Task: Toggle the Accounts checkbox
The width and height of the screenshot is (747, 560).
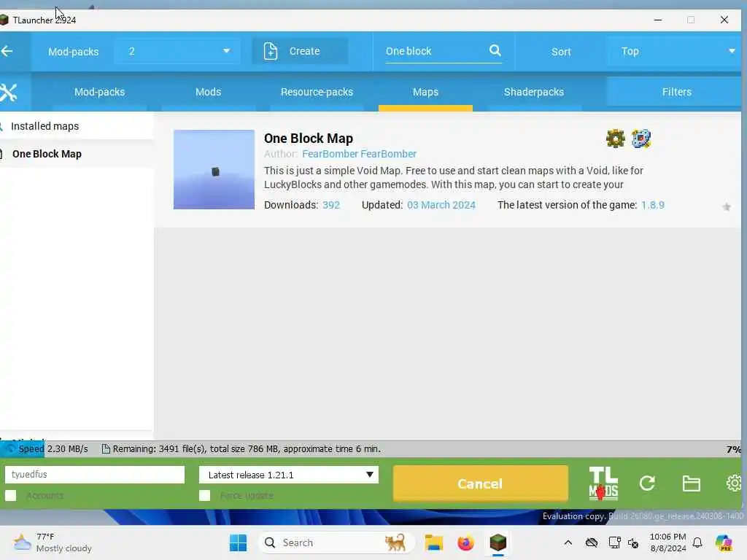Action: 10,496
